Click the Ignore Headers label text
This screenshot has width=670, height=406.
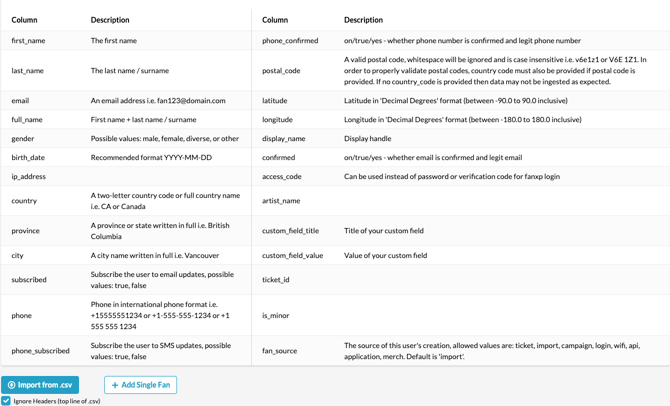(x=57, y=401)
